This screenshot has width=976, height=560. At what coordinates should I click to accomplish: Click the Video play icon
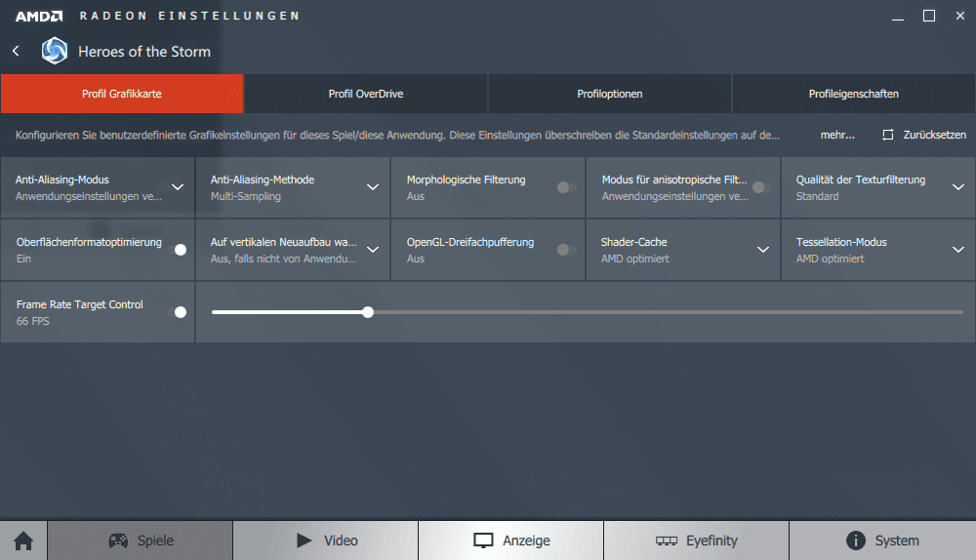(x=305, y=540)
